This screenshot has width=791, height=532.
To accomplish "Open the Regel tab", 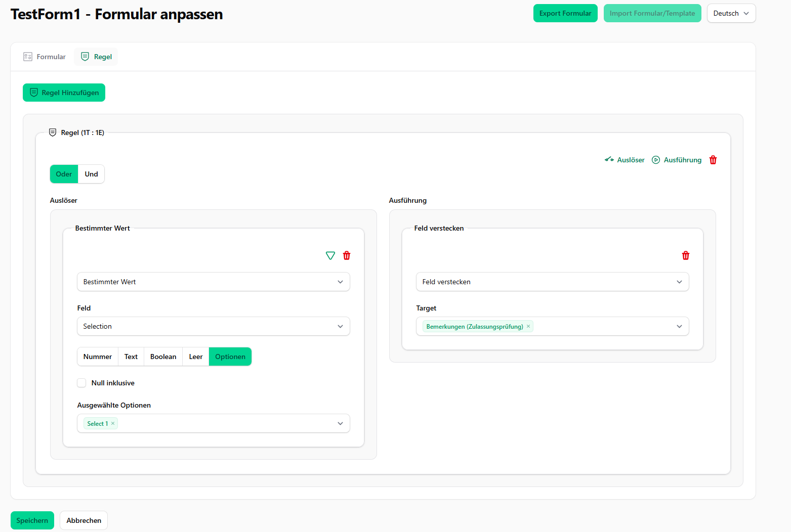I will point(96,57).
